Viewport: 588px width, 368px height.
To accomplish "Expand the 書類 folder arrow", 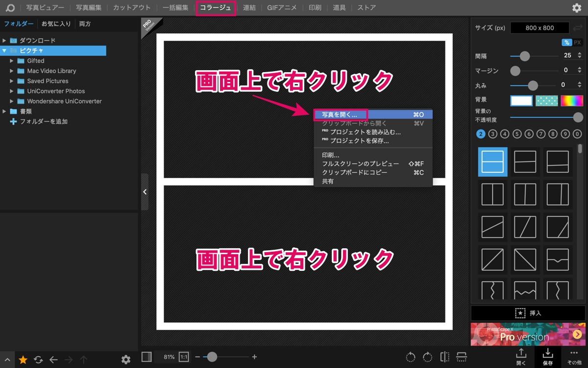I will 4,111.
